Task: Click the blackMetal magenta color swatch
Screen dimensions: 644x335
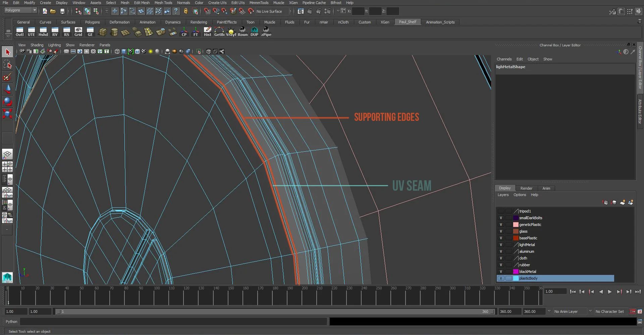Action: [516, 272]
